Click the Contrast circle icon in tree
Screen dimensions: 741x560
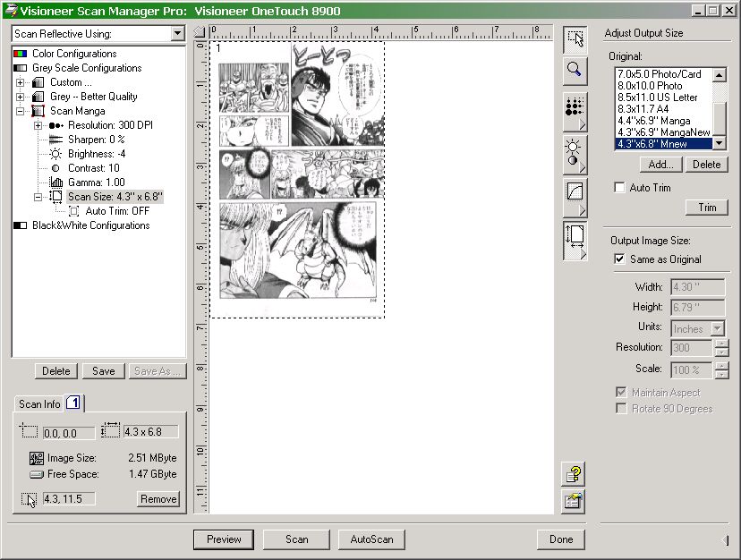click(x=55, y=168)
